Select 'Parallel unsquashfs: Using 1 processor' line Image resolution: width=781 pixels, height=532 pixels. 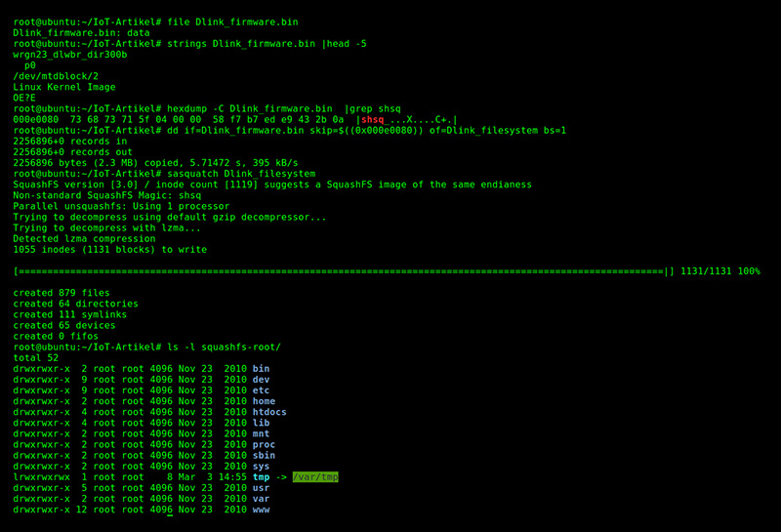click(121, 206)
